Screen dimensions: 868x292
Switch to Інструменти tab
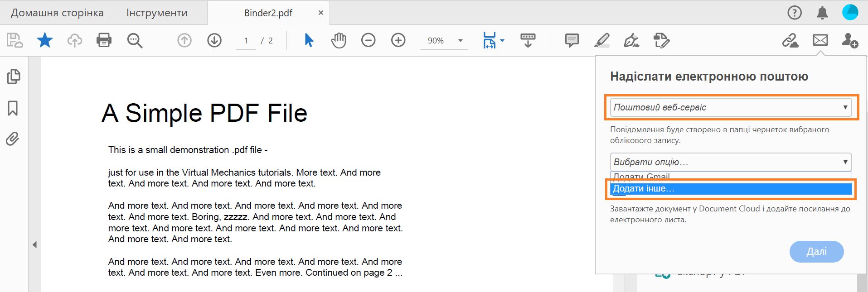point(157,13)
